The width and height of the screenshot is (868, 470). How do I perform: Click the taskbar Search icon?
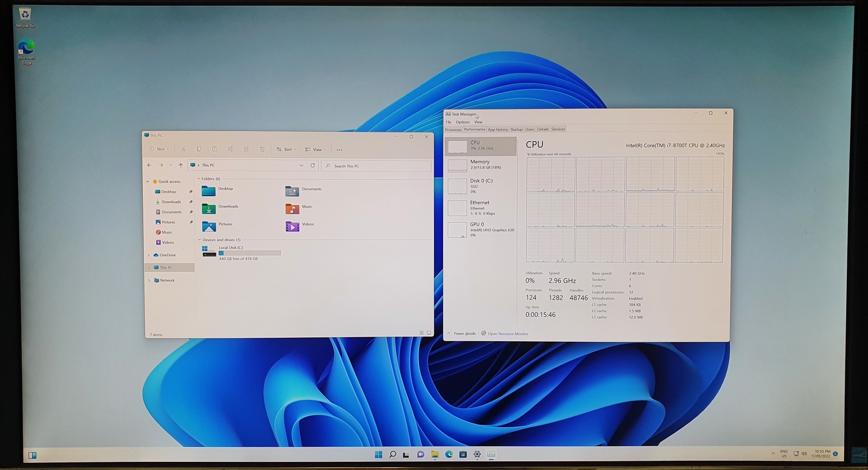(x=392, y=454)
